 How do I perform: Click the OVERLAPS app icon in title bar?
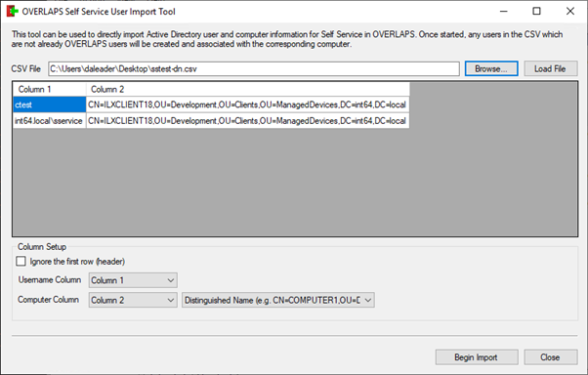[x=13, y=12]
